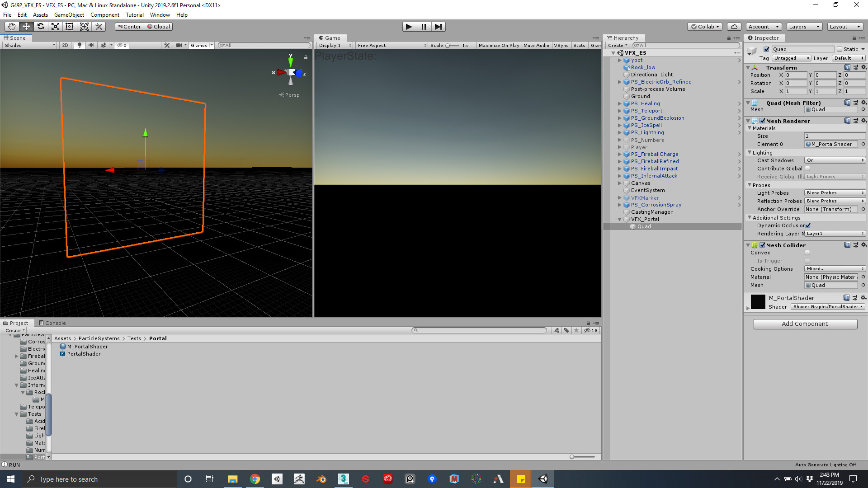Select the Rect transform tool
Screen dimensions: 868x488
tap(69, 26)
